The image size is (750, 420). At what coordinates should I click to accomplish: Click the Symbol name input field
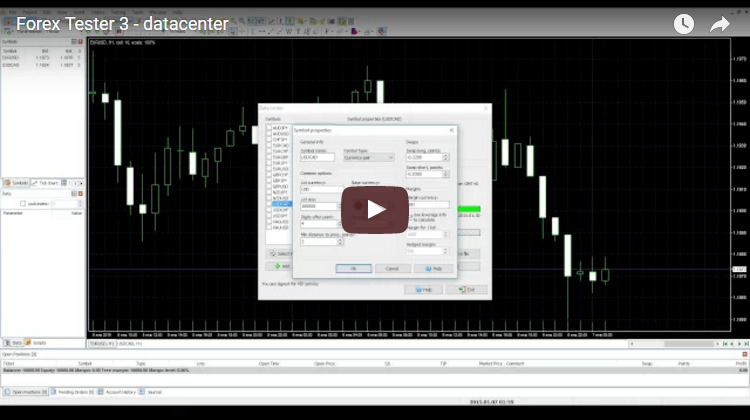tap(317, 157)
